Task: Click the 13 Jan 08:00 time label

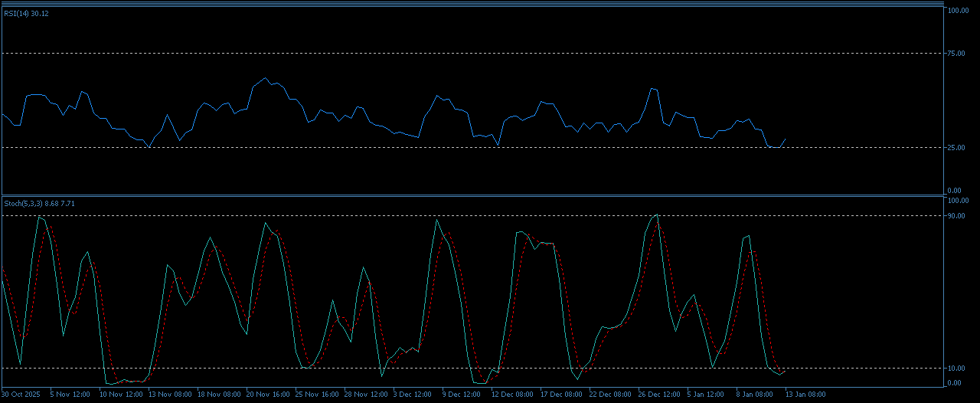Action: tap(805, 395)
